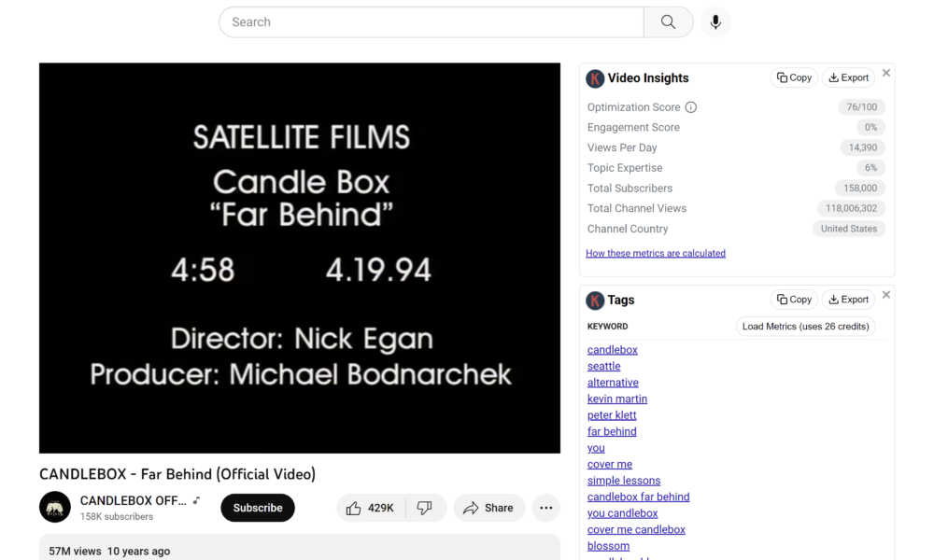The width and height of the screenshot is (934, 560).
Task: Start voice search with the microphone icon
Action: click(715, 22)
